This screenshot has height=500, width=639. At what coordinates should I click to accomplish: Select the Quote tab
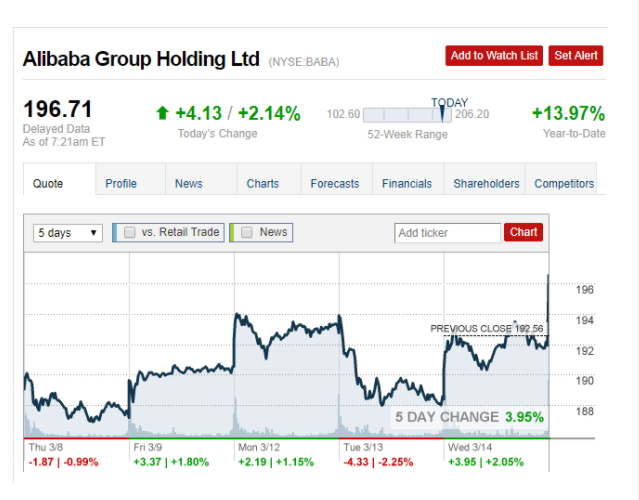48,183
